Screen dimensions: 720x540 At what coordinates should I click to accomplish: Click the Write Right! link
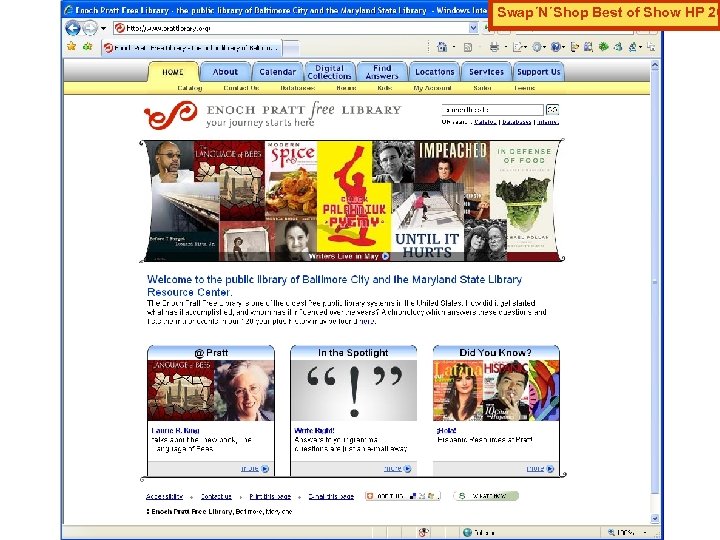point(315,431)
